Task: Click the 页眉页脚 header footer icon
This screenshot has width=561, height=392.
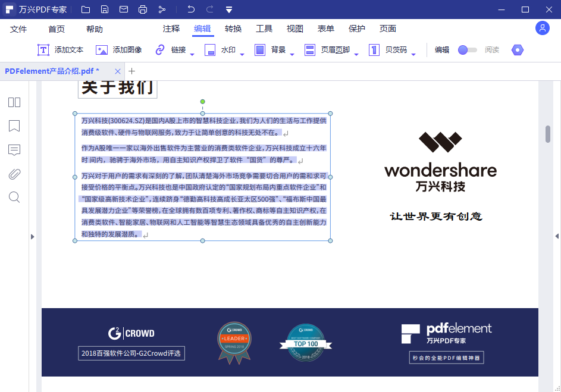Action: (x=310, y=50)
